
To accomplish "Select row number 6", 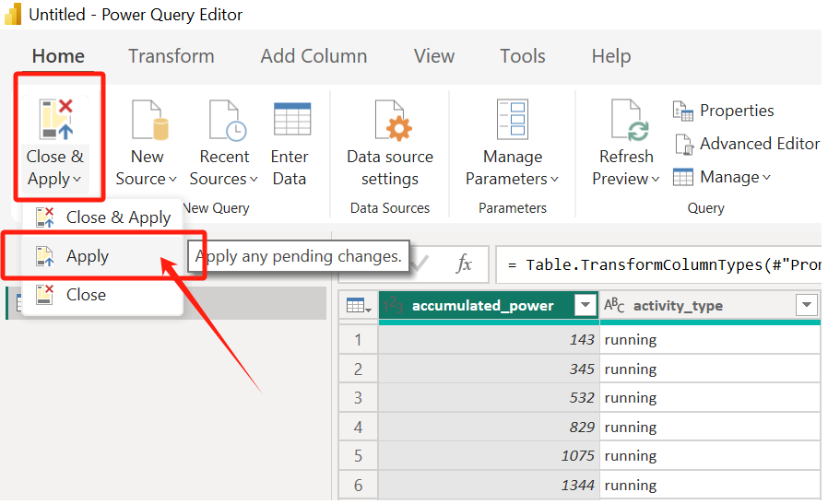I will [358, 485].
